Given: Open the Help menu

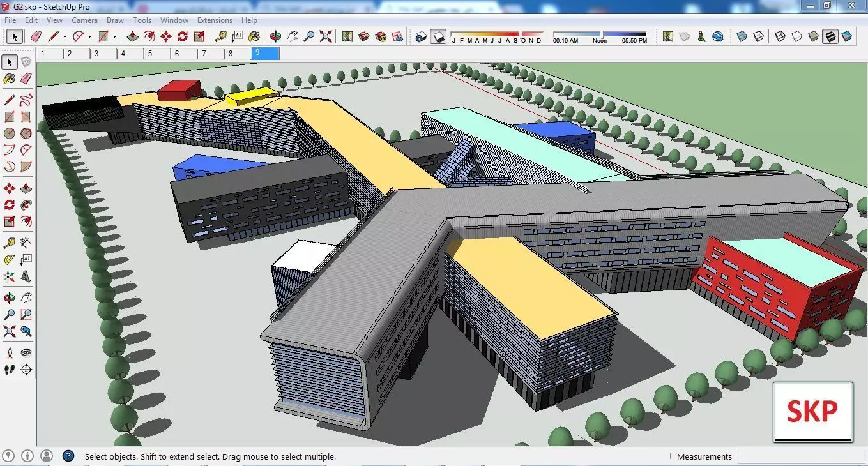Looking at the screenshot, I should (249, 20).
